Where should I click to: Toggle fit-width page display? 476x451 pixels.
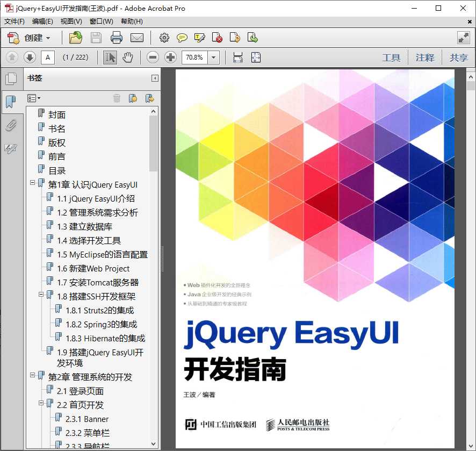[238, 57]
